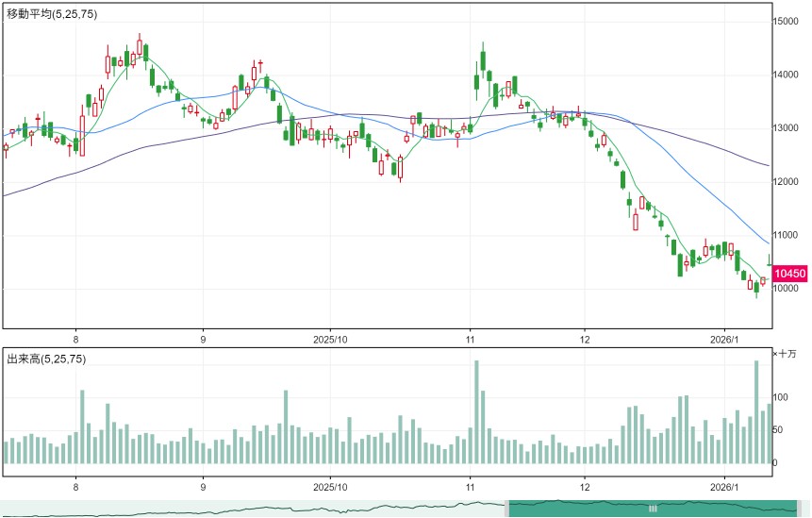Click the tallest volume bar in January 2026

(x=756, y=411)
